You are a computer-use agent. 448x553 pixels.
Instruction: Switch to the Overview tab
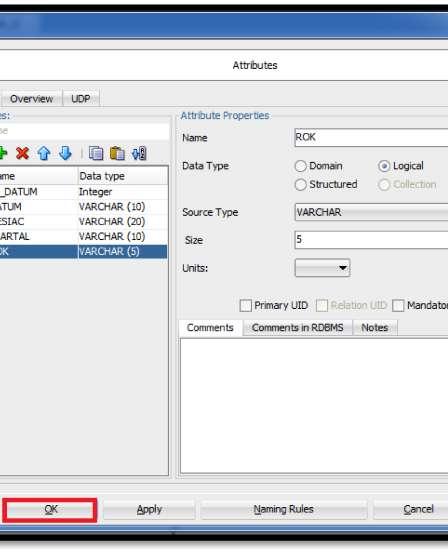pyautogui.click(x=32, y=98)
